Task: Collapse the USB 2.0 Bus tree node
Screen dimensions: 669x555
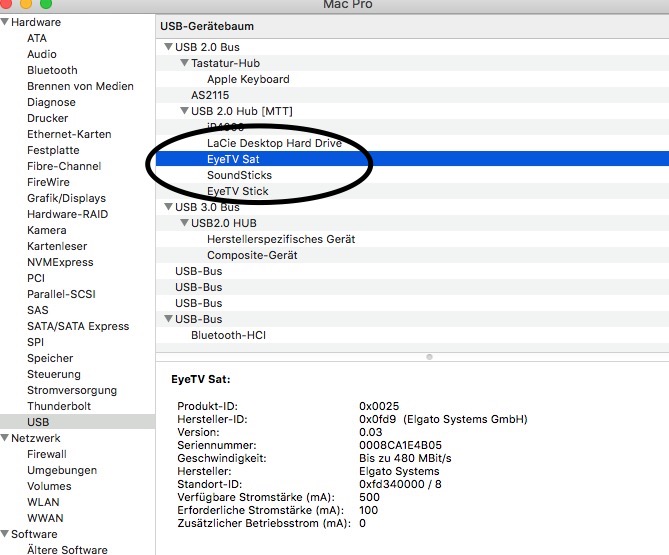Action: point(169,47)
